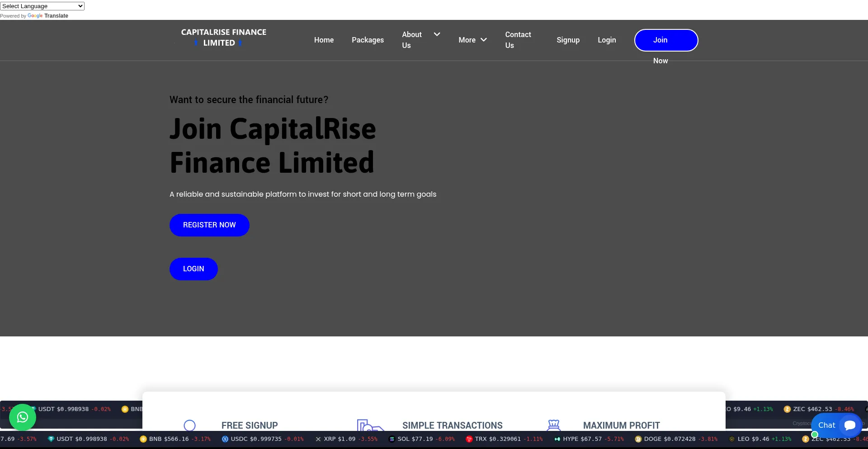Open the Contact Us page

[518, 40]
